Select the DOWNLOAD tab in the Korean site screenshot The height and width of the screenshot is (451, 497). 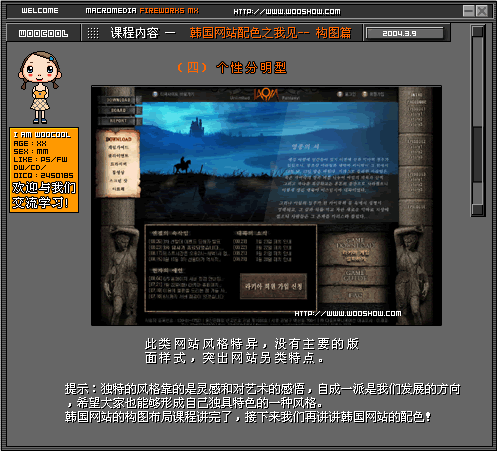click(x=118, y=100)
